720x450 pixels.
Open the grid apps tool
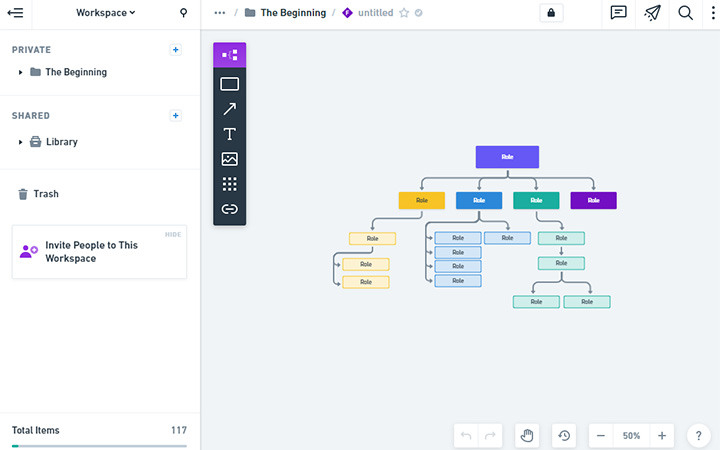pyautogui.click(x=229, y=184)
